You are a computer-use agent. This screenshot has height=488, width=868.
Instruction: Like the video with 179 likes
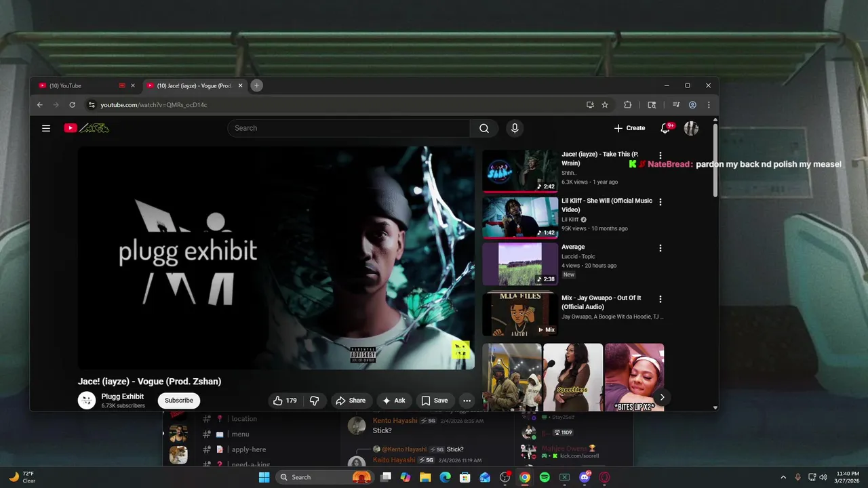pyautogui.click(x=285, y=401)
